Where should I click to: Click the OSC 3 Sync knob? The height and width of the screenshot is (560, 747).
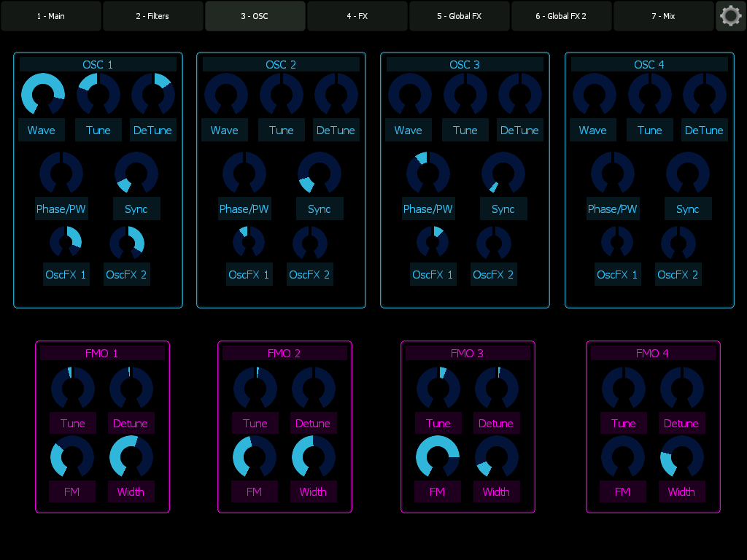503,174
